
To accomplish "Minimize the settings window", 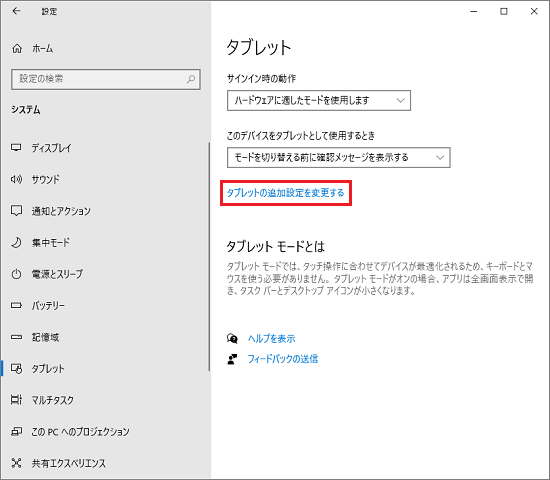I will 474,12.
